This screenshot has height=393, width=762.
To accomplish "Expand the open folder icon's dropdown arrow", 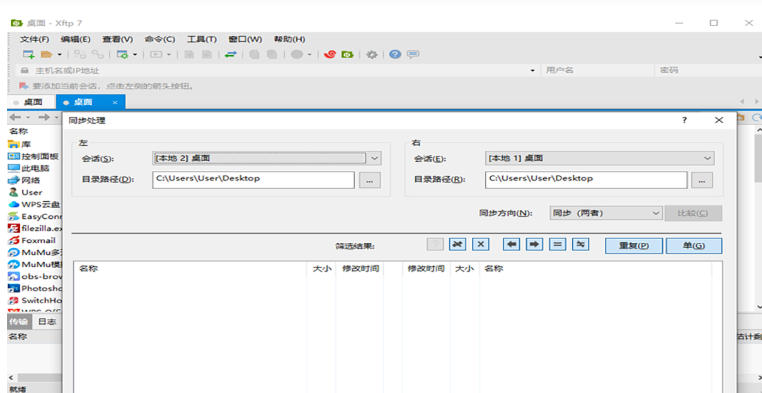I will click(59, 55).
